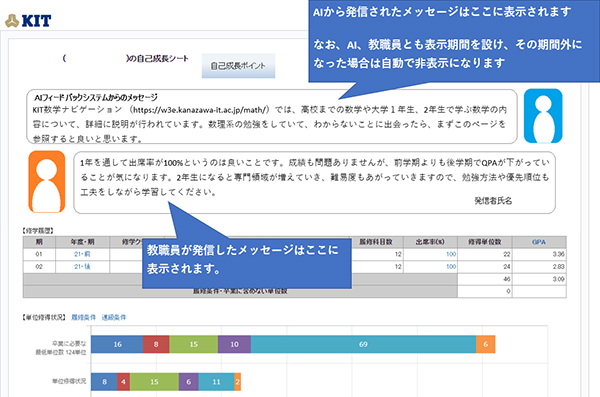The image size is (600, 397).
Task: Open the 21・後 term link
Action: coord(82,266)
